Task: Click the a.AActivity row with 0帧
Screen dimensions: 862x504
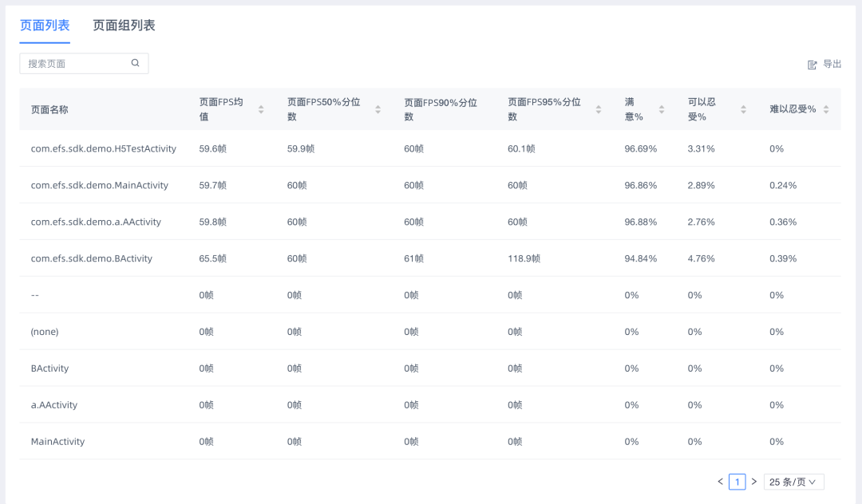Action: point(430,404)
